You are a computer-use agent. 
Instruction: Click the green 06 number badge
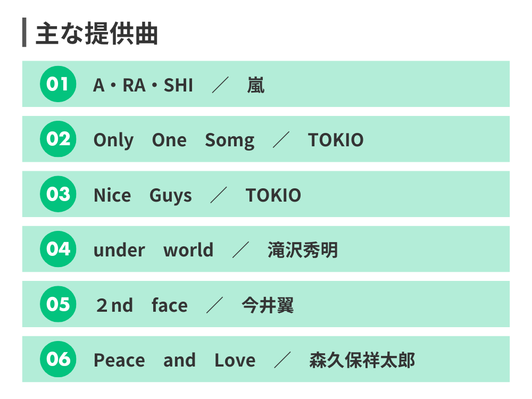pyautogui.click(x=58, y=359)
